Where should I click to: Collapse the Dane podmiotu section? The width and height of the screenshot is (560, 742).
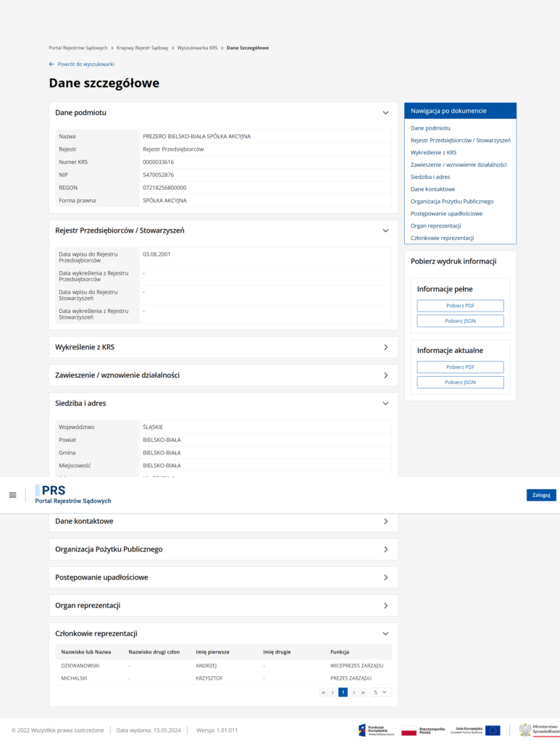[x=385, y=113]
